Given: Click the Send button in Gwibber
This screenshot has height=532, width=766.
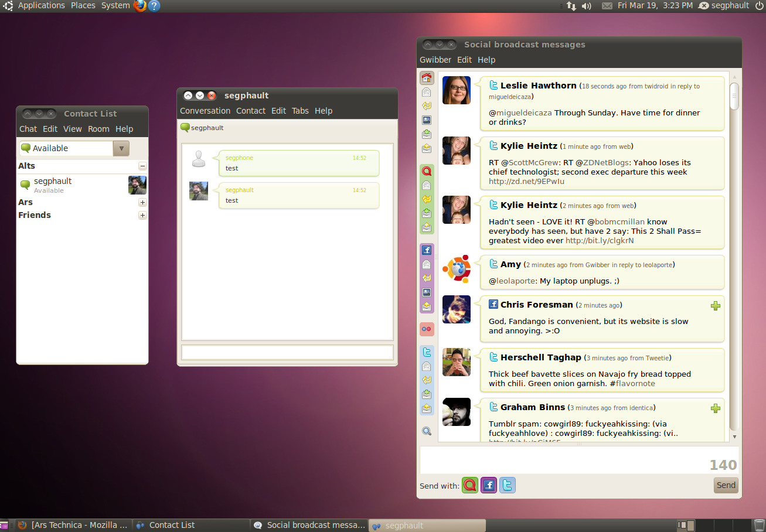Looking at the screenshot, I should [726, 485].
